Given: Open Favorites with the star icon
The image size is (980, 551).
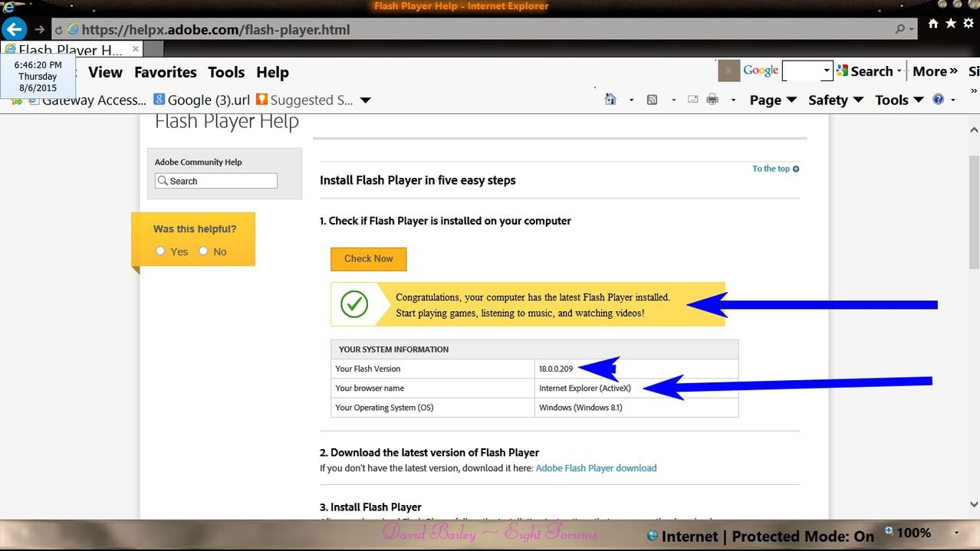Looking at the screenshot, I should point(951,24).
